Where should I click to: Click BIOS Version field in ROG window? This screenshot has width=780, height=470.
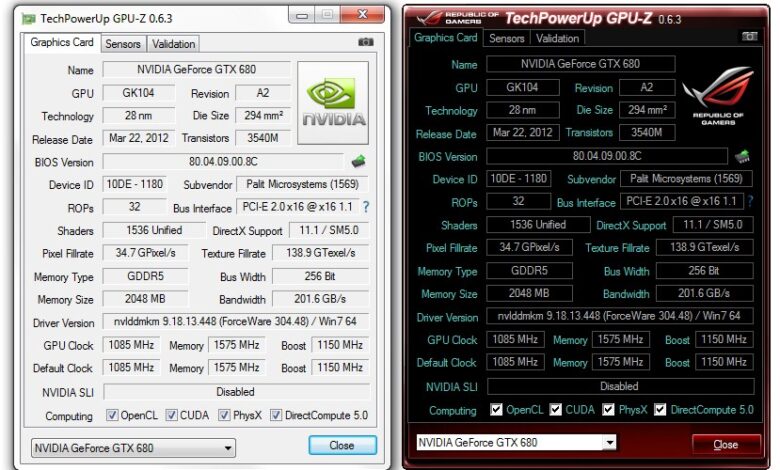607,156
